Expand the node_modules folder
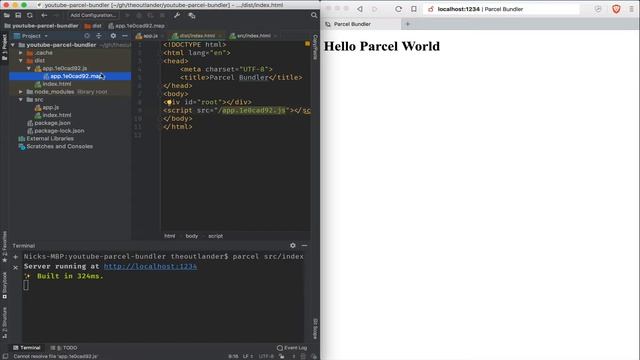This screenshot has height=360, width=640. (x=21, y=92)
